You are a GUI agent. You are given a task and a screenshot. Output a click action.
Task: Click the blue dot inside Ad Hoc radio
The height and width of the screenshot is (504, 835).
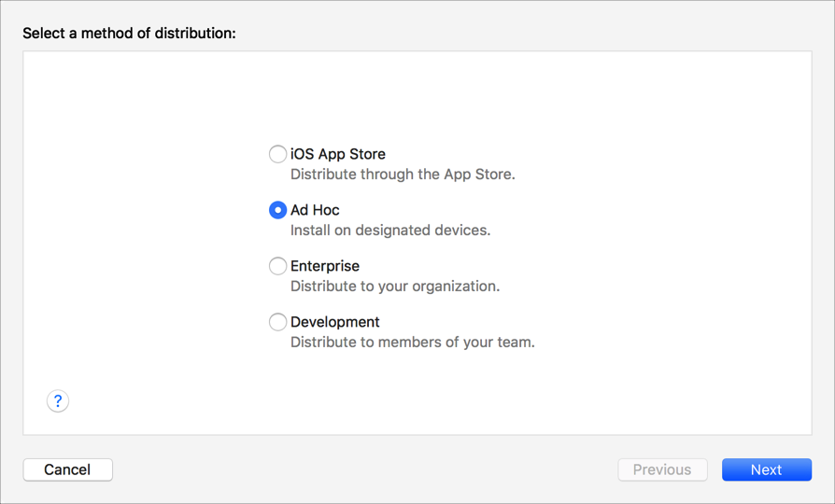277,210
